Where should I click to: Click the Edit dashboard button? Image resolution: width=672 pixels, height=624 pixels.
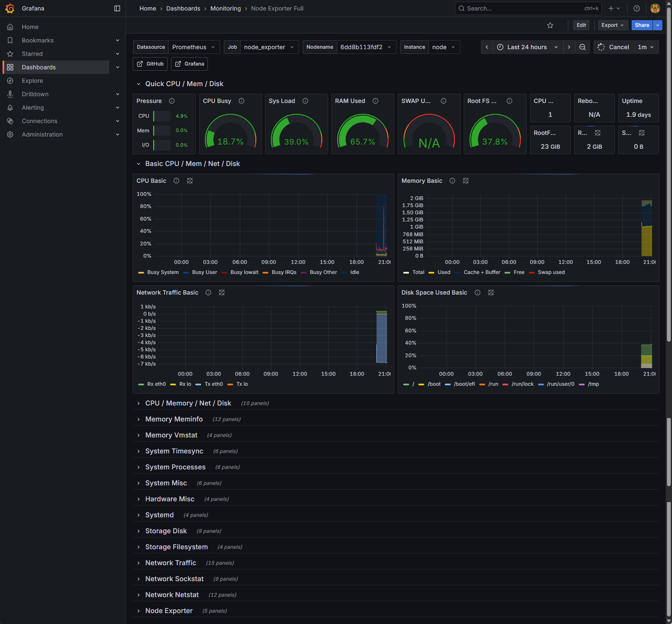click(x=581, y=25)
